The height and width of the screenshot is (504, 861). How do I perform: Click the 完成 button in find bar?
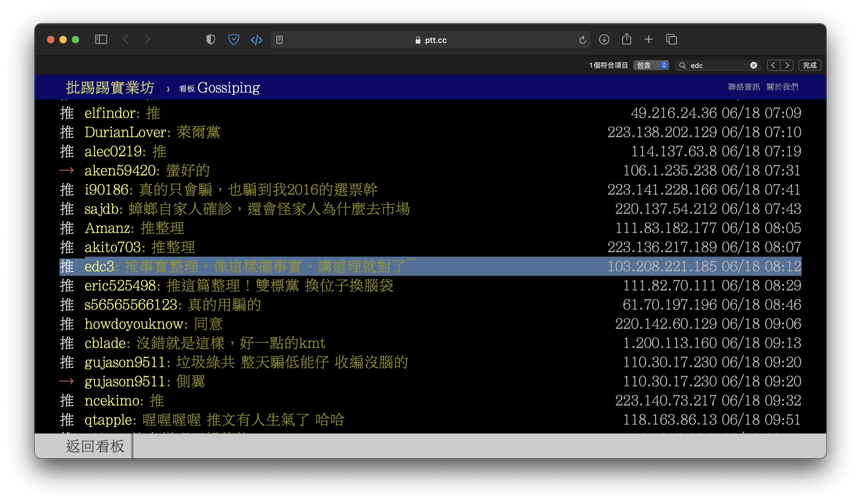click(x=809, y=65)
